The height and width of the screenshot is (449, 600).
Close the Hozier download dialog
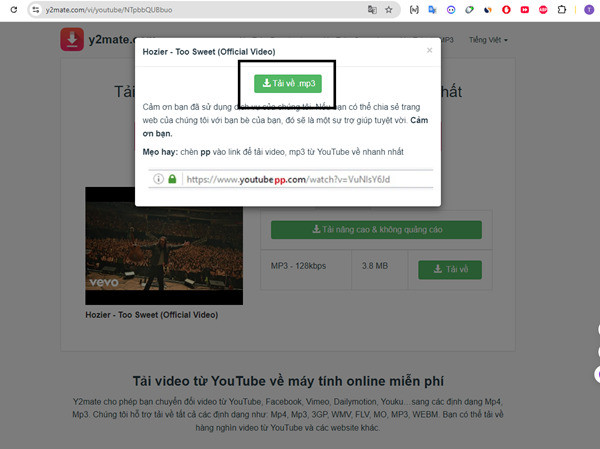click(x=429, y=50)
